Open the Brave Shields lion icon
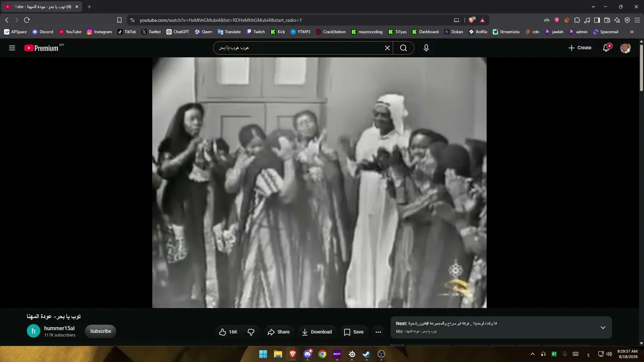 471,20
